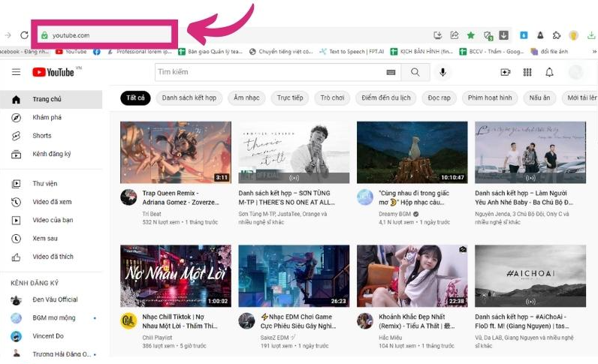Open the notifications bell

[549, 72]
